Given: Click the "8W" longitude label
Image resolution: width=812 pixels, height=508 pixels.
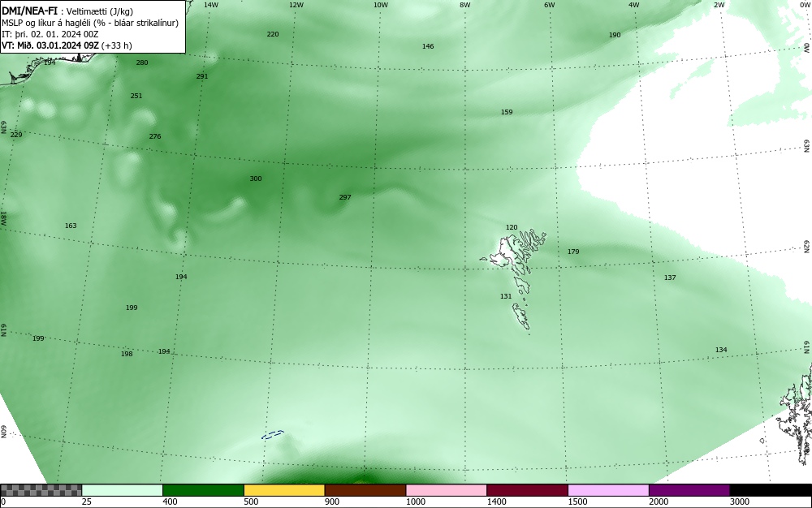Looking at the screenshot, I should pos(465,5).
